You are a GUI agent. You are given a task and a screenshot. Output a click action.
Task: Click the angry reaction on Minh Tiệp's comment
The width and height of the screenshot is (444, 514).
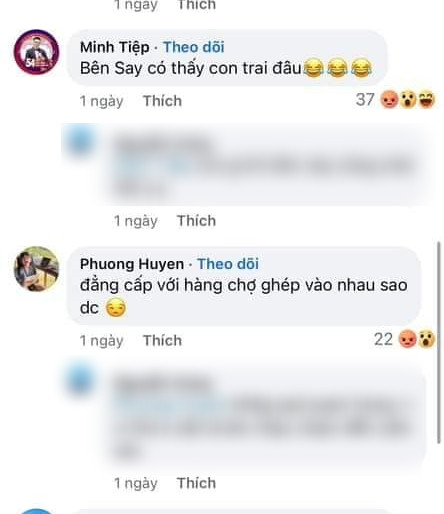point(389,99)
